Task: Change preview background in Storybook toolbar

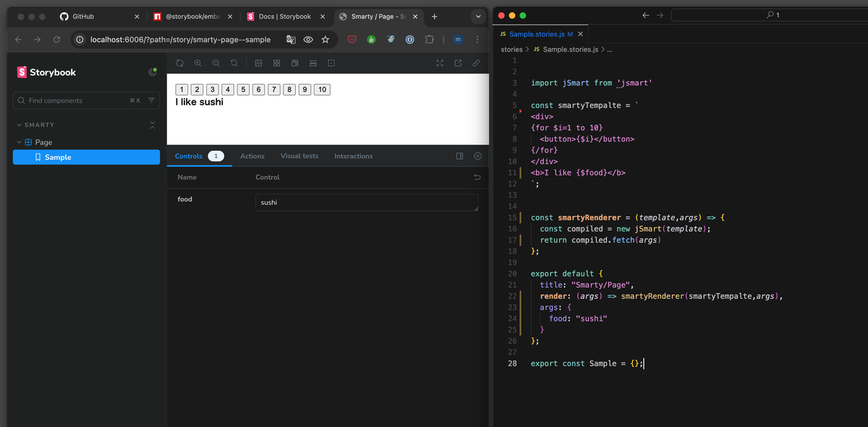Action: click(258, 64)
